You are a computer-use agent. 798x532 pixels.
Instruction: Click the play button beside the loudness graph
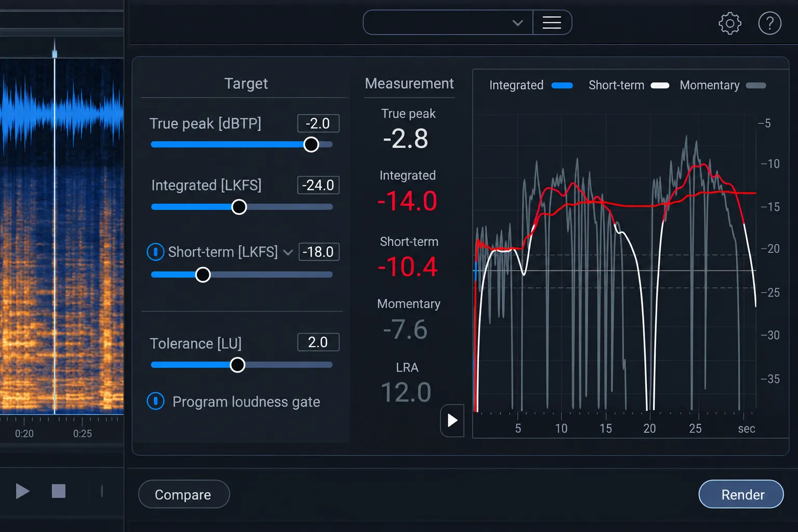pos(452,420)
